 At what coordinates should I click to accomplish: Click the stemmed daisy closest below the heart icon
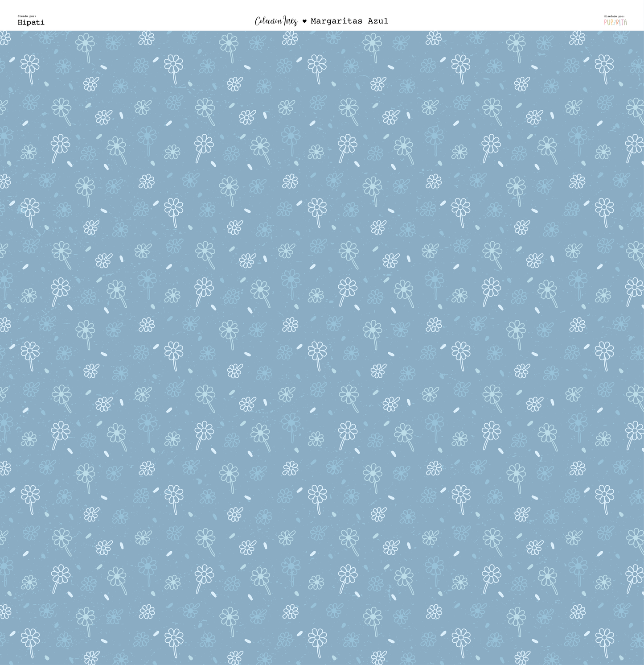point(317,65)
